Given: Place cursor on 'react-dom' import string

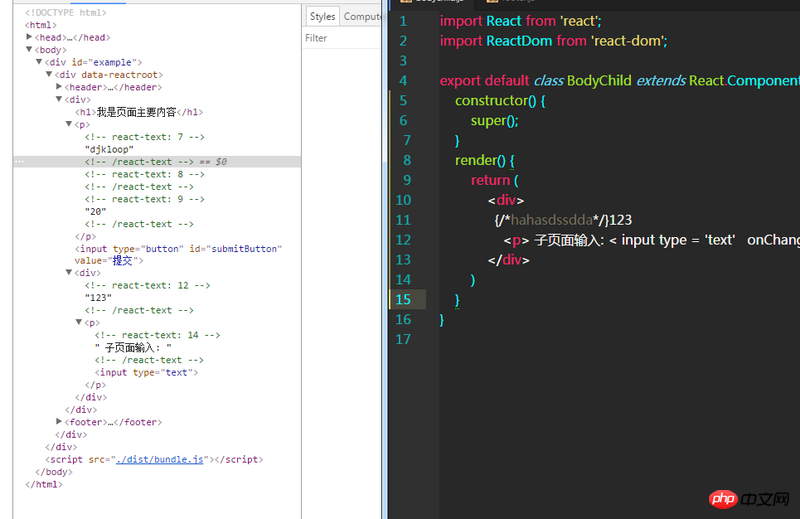Looking at the screenshot, I should tap(629, 41).
